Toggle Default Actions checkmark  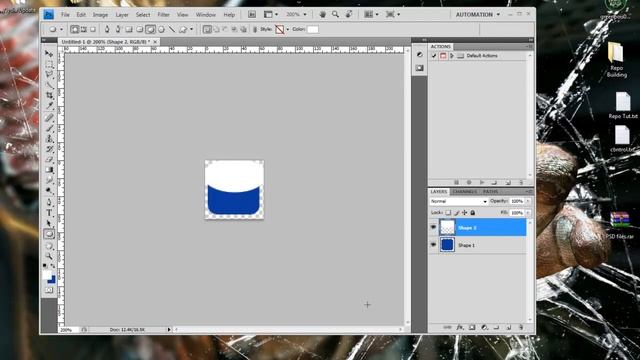pos(434,56)
